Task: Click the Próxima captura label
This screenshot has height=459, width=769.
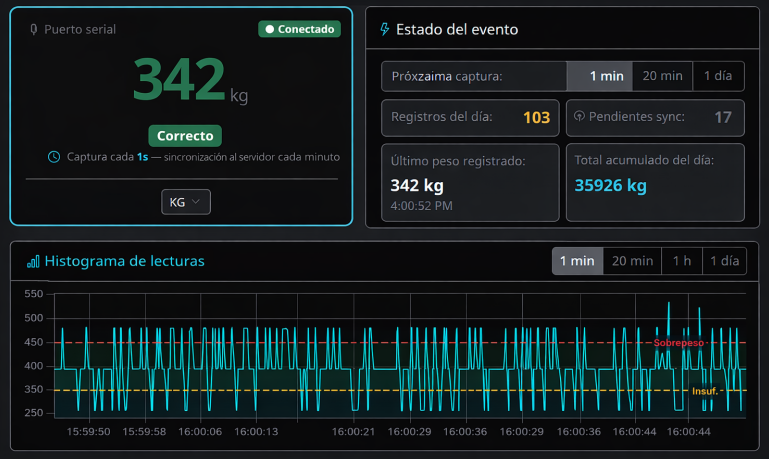Action: 447,76
